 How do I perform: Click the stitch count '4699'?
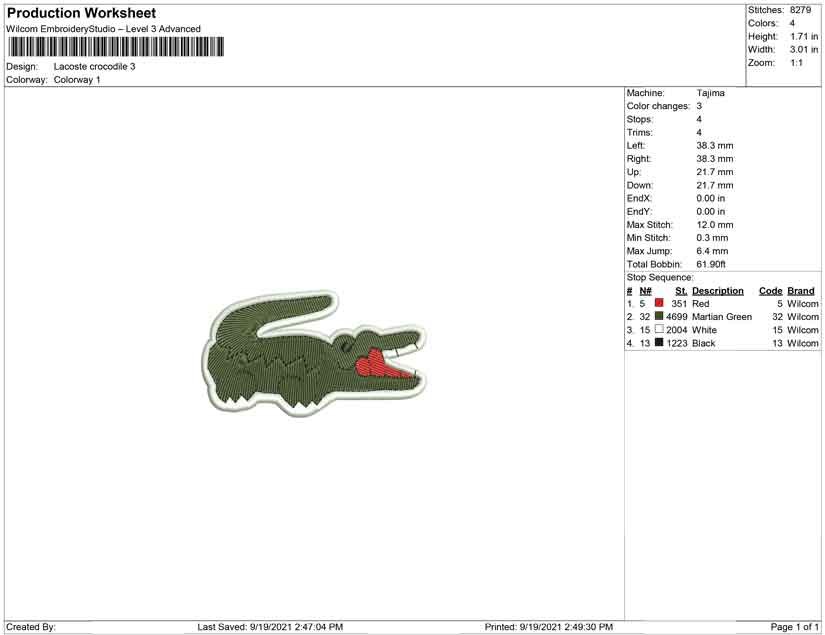pyautogui.click(x=677, y=317)
